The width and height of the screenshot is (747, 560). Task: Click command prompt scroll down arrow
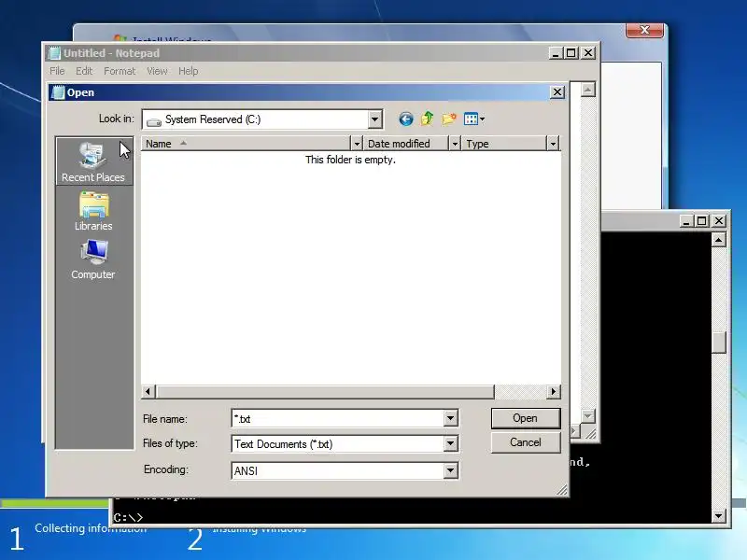click(x=719, y=516)
